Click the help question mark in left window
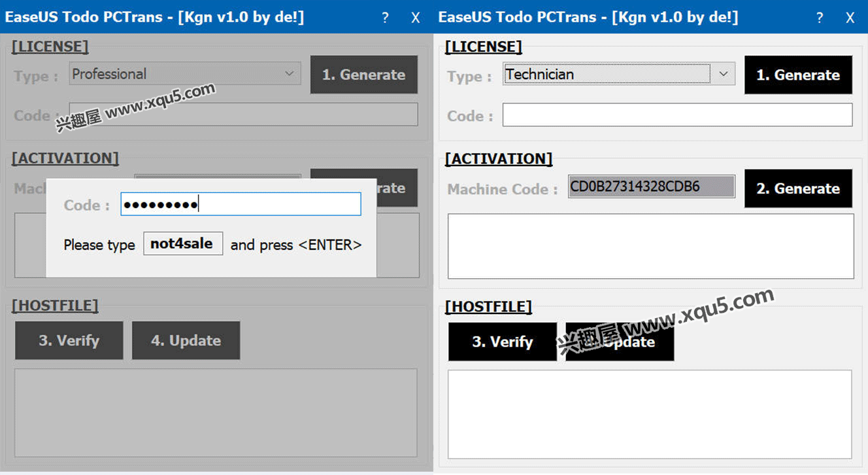868x475 pixels. (385, 18)
